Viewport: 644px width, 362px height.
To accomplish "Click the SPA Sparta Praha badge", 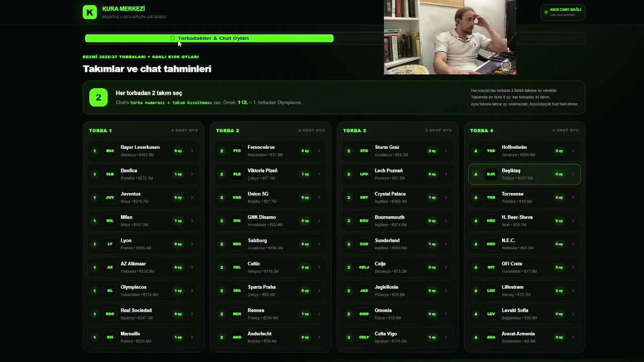I will point(237,291).
